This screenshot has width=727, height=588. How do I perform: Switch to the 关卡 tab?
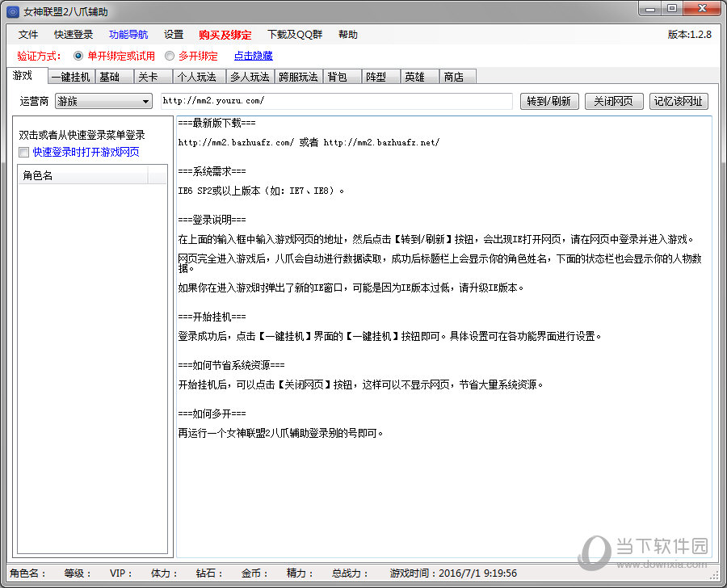coord(153,77)
